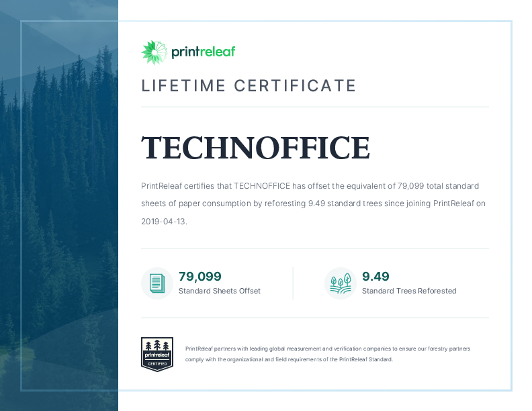This screenshot has height=411, width=532.
Task: Select the LIFETIME CERTIFICATE heading
Action: tap(249, 86)
